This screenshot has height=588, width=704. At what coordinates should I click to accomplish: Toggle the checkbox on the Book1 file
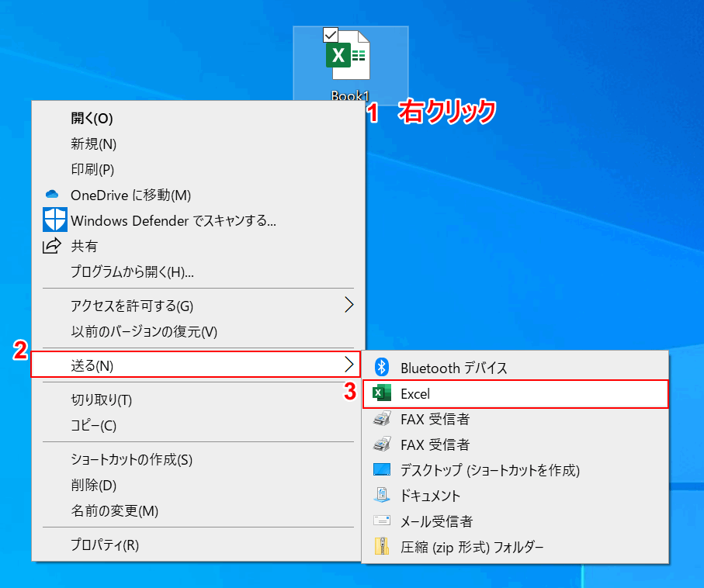[332, 34]
